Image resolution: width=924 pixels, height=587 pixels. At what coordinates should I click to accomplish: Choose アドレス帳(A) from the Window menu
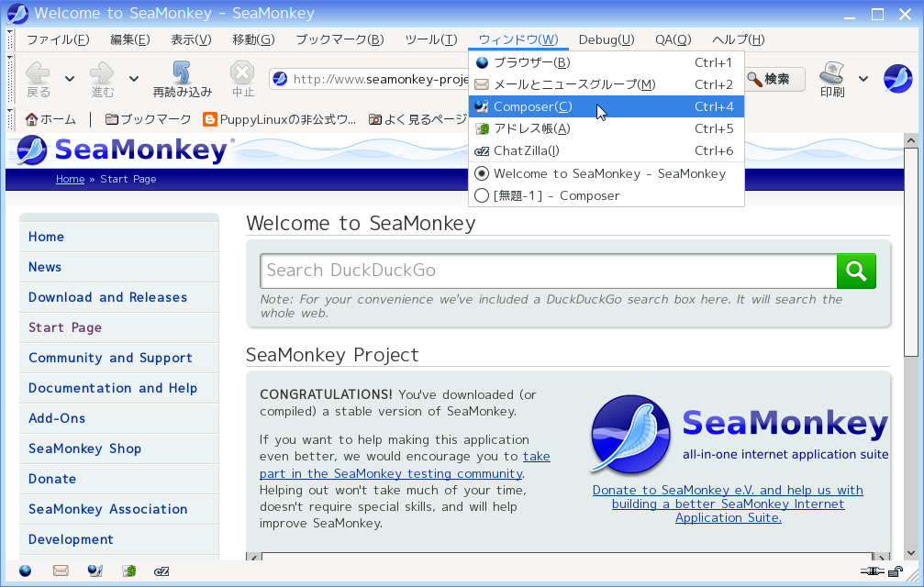click(607, 128)
